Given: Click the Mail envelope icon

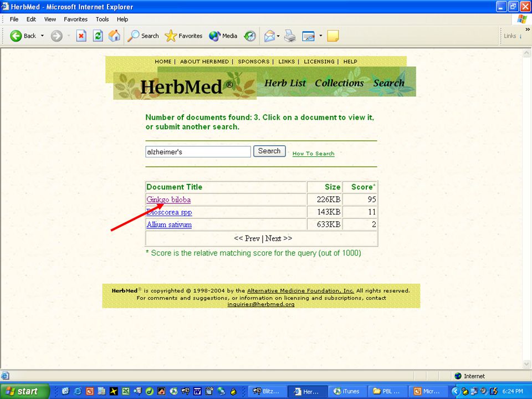Looking at the screenshot, I should (269, 36).
